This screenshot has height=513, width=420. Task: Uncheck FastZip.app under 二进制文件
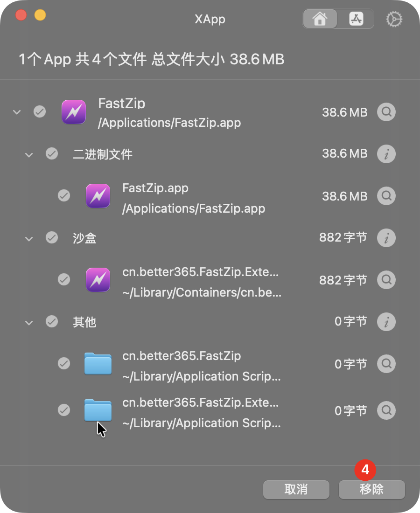point(64,195)
